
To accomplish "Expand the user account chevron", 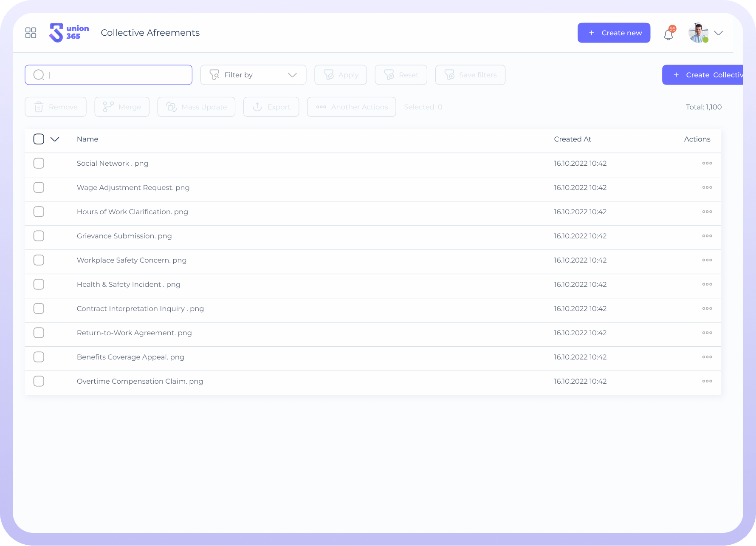I will pos(719,33).
